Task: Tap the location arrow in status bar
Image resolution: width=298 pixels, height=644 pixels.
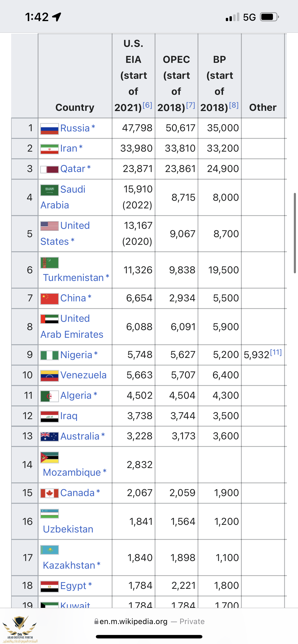Action: [x=57, y=17]
